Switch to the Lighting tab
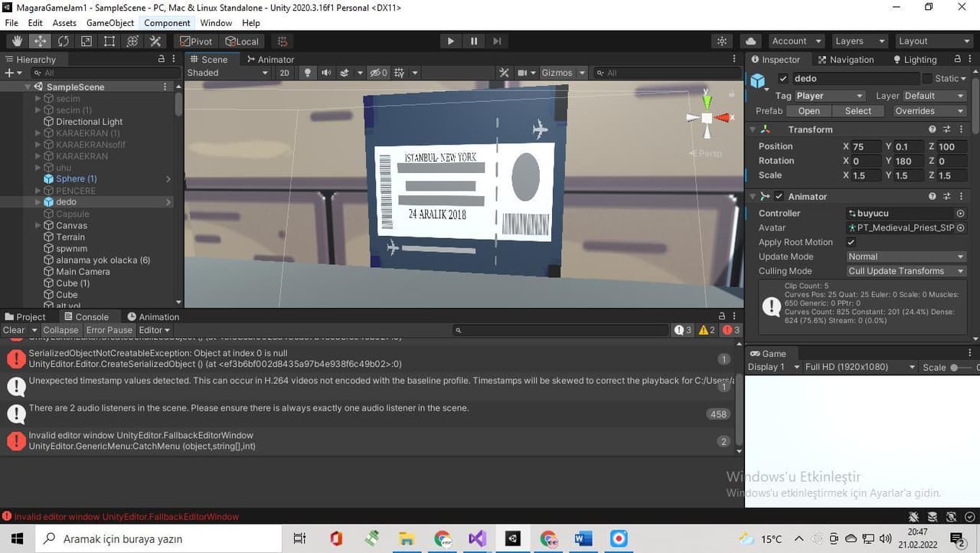This screenshot has width=980, height=553. coord(914,59)
